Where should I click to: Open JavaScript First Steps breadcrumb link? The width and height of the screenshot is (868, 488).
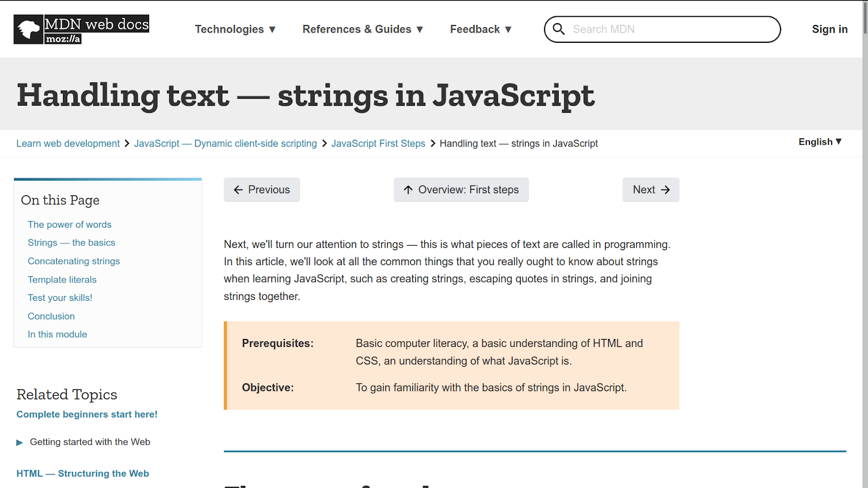pos(378,144)
